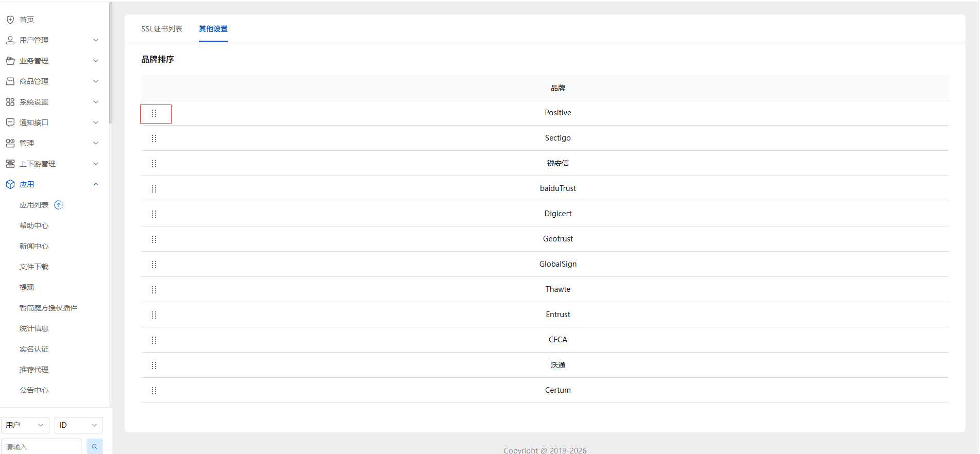Open 实名认证 in the sidebar
The height and width of the screenshot is (454, 980).
34,349
